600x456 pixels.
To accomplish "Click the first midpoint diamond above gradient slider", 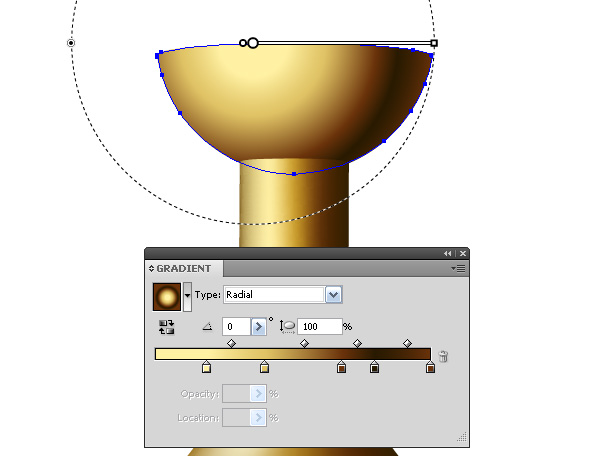I will pos(232,343).
